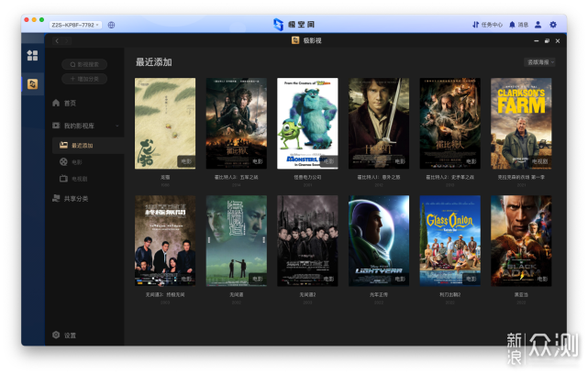Click the 极影视 window title icon
The width and height of the screenshot is (588, 374).
295,40
